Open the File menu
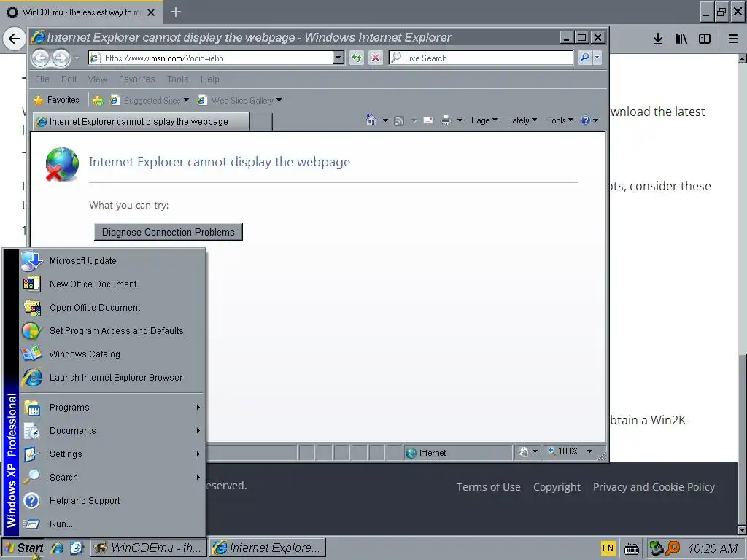This screenshot has height=560, width=747. pos(42,79)
